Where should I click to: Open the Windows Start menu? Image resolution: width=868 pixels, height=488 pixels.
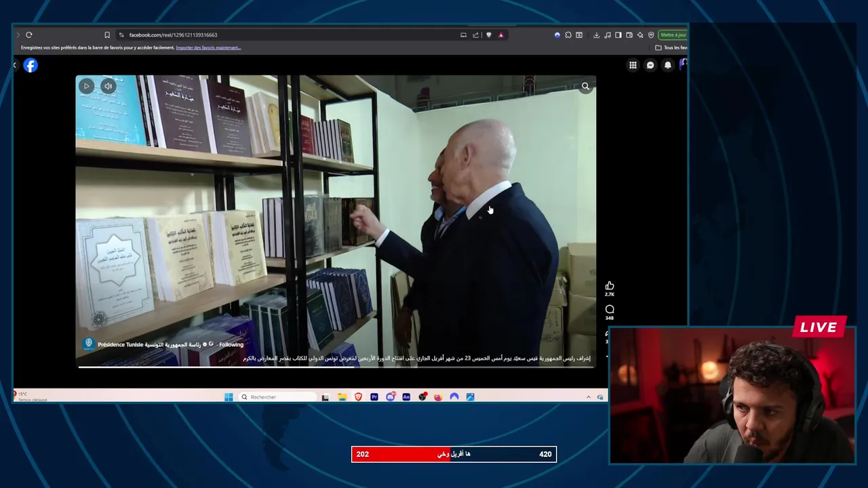229,397
